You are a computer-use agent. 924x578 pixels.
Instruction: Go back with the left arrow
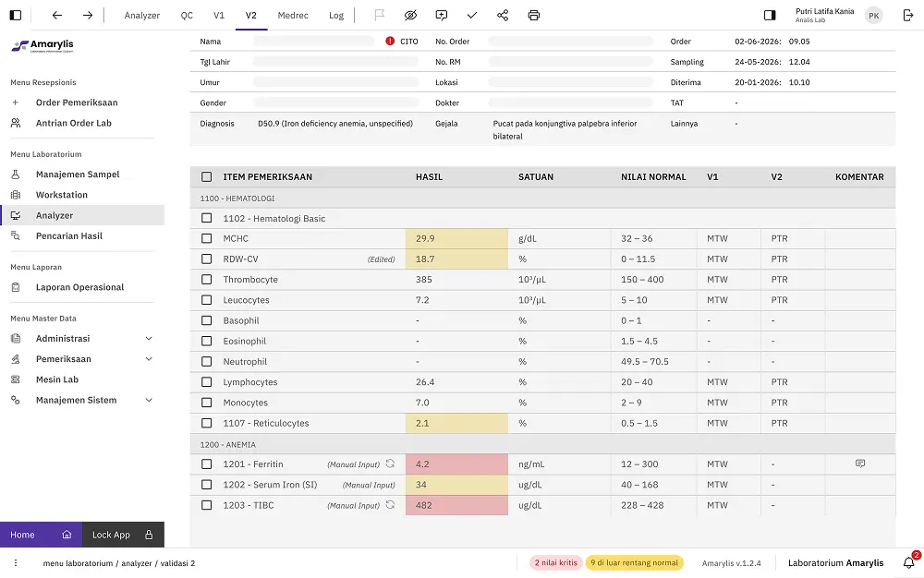tap(57, 16)
